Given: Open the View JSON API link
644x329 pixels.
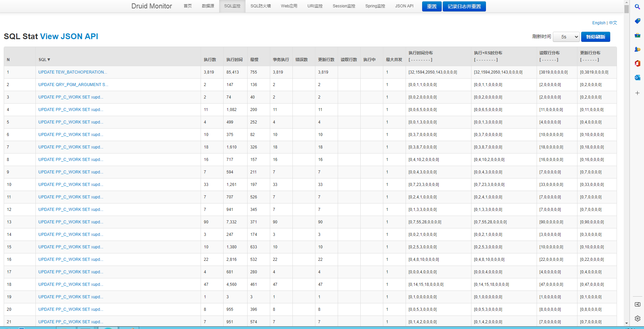Looking at the screenshot, I should point(69,36).
